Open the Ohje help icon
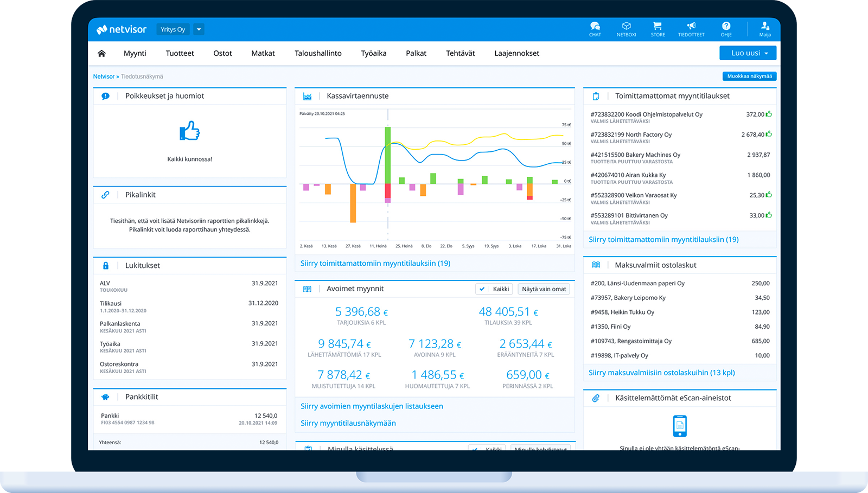The image size is (868, 493). click(x=726, y=29)
